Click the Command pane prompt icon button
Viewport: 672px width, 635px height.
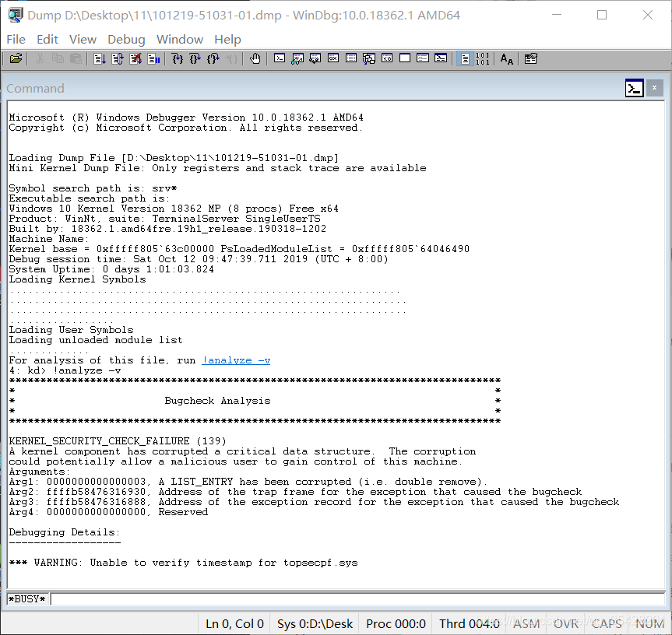coord(635,88)
